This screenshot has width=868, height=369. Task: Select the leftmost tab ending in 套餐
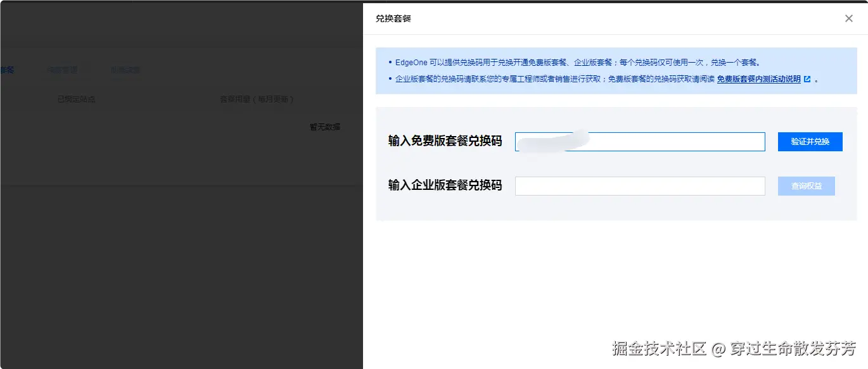pyautogui.click(x=6, y=70)
